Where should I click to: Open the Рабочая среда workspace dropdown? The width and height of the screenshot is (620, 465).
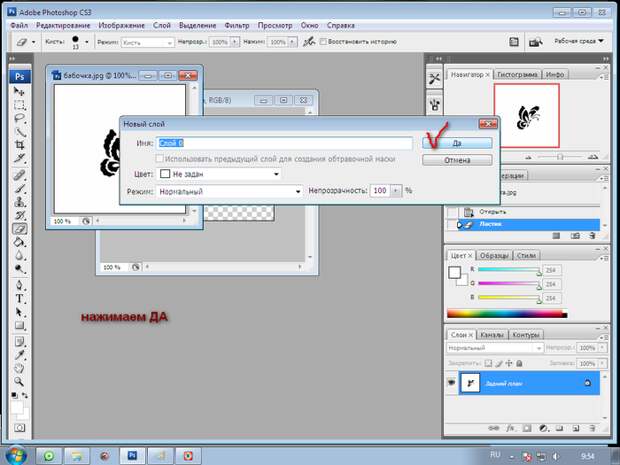pyautogui.click(x=578, y=41)
